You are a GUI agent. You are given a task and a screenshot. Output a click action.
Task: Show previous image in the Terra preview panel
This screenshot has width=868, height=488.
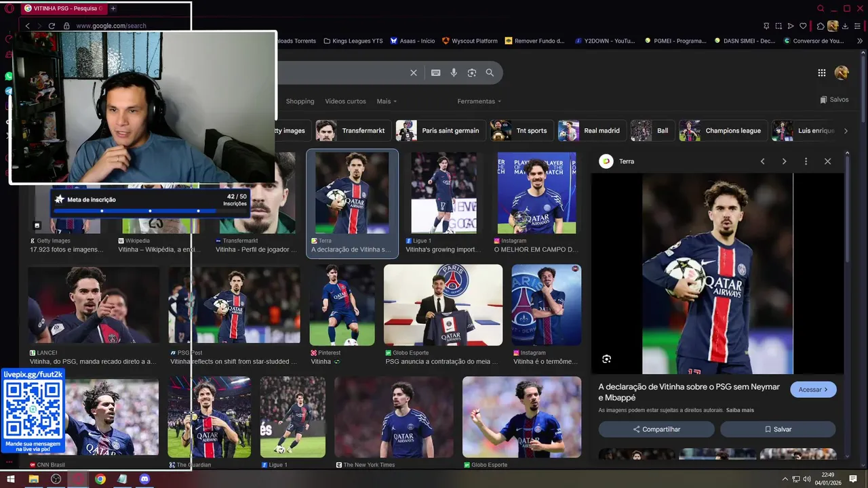pos(762,161)
